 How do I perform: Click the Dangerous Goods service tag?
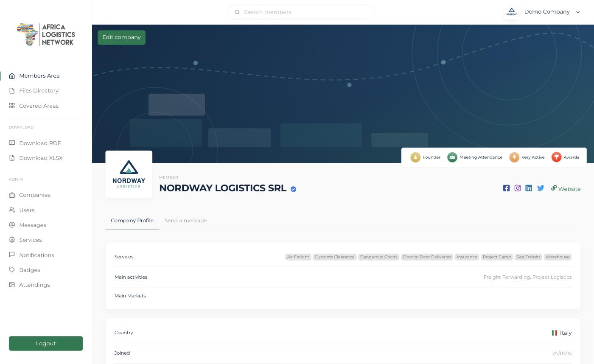[379, 257]
